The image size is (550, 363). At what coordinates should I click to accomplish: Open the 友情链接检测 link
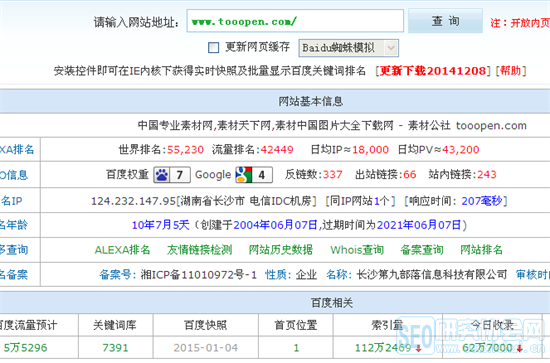(199, 250)
